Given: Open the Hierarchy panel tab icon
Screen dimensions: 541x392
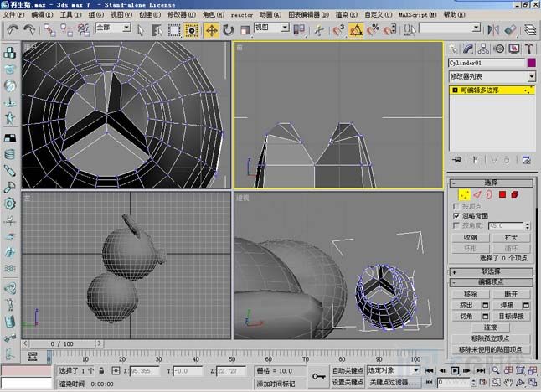Looking at the screenshot, I should 483,49.
